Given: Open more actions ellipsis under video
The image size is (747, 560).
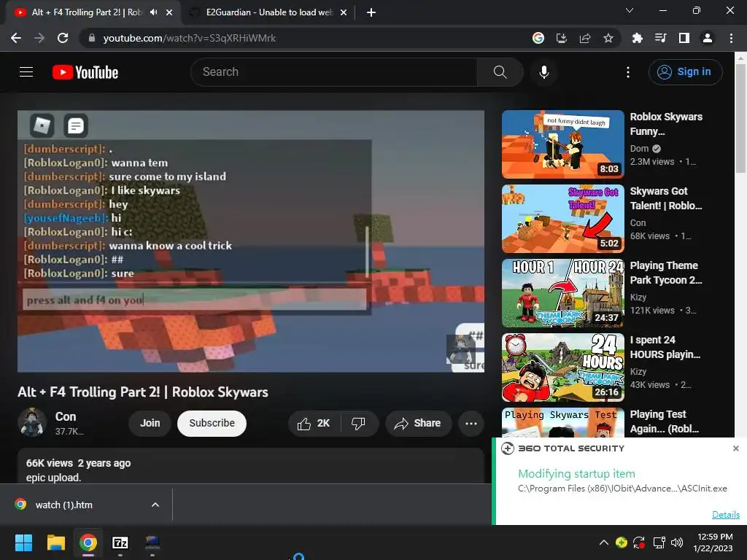Looking at the screenshot, I should pyautogui.click(x=471, y=424).
